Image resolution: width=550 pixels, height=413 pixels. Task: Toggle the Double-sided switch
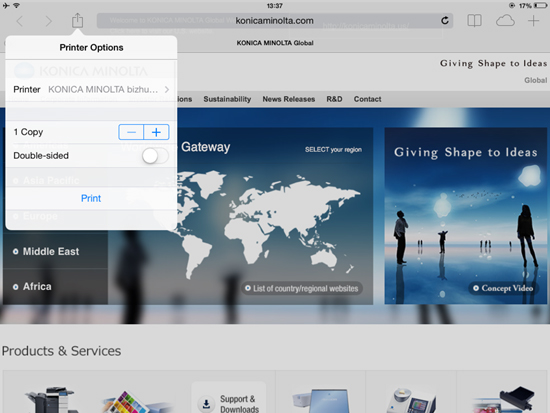coord(155,156)
